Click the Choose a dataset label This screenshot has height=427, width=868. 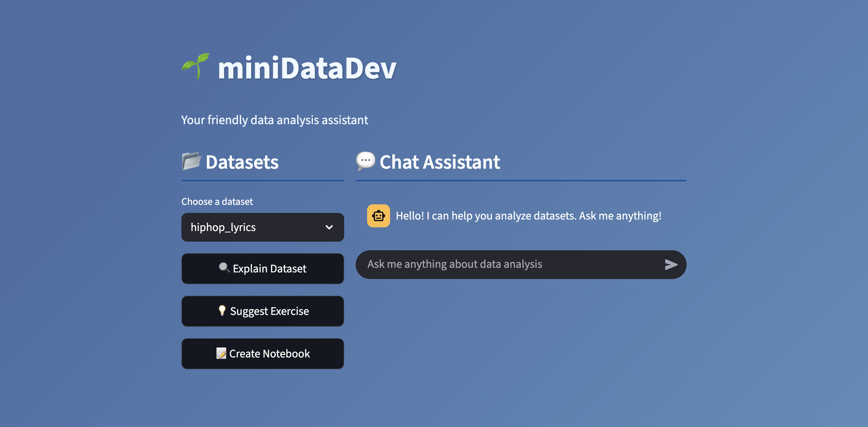(217, 202)
